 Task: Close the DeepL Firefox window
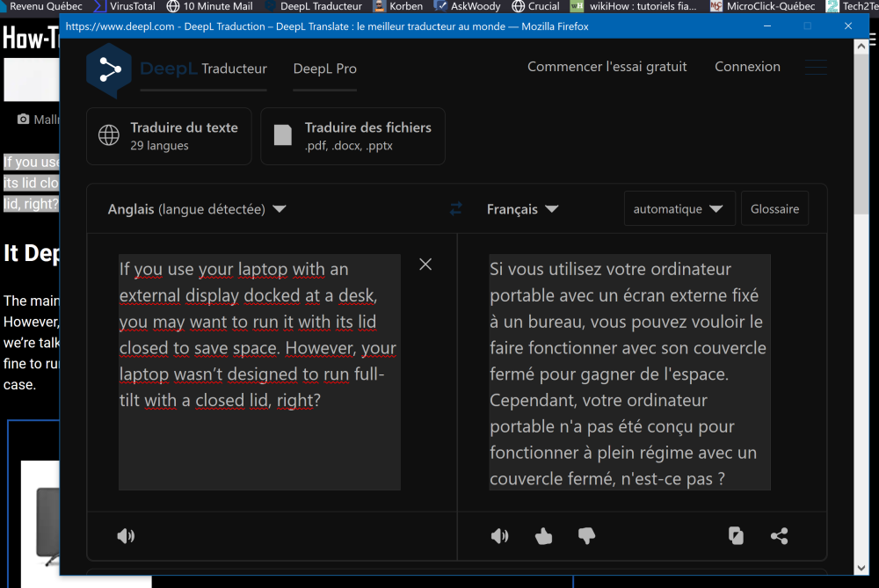[848, 25]
